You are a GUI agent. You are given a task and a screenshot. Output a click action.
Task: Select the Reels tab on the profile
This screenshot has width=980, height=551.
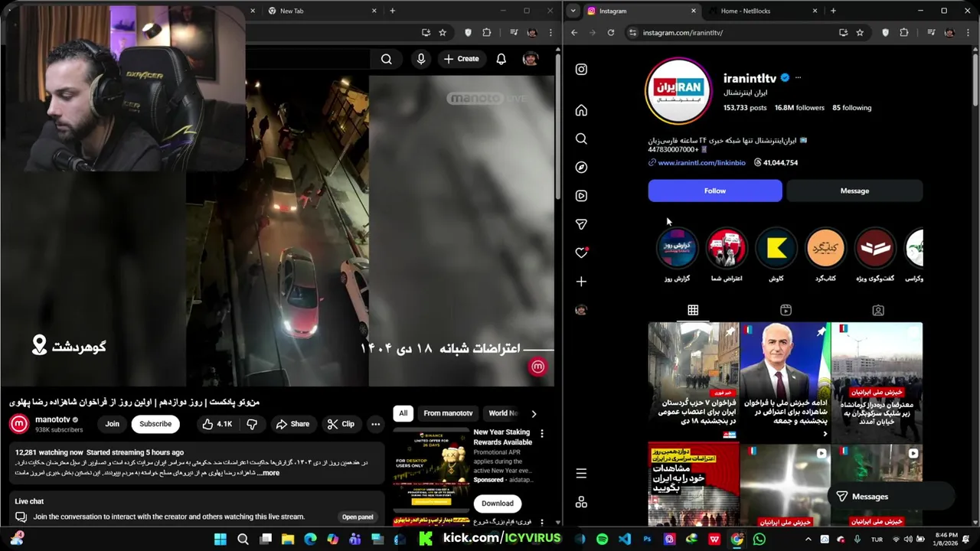click(786, 310)
